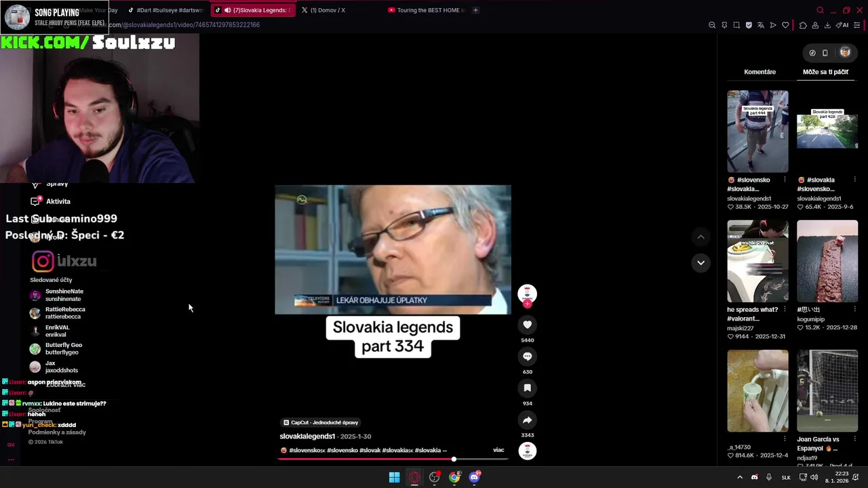Open the _a14730 cup video thumbnail
The height and width of the screenshot is (488, 868).
point(757,390)
